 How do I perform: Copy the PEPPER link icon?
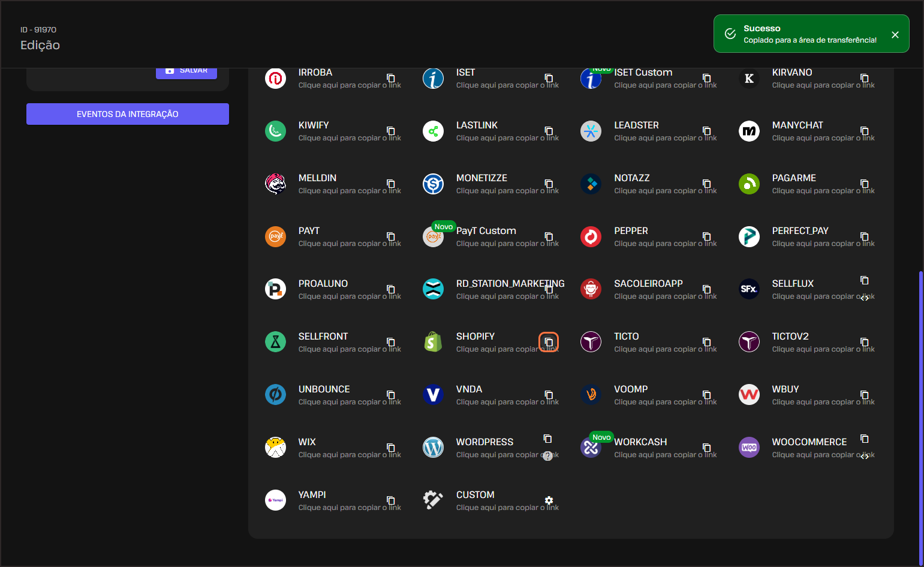[x=707, y=236]
